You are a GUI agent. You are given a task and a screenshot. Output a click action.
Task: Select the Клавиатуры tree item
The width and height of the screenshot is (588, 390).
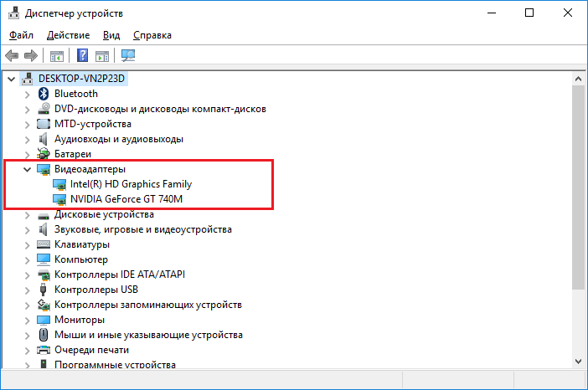(82, 244)
